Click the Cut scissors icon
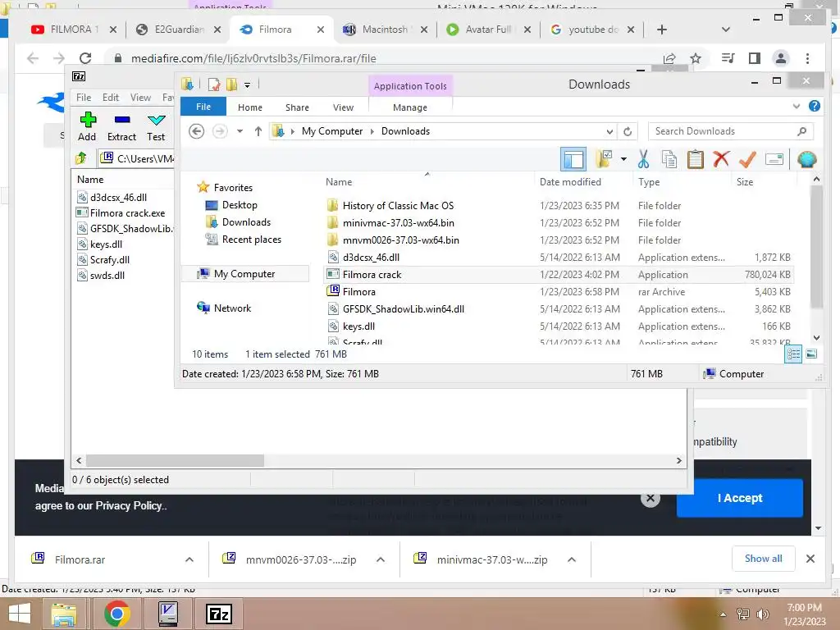The height and width of the screenshot is (630, 840). (643, 159)
